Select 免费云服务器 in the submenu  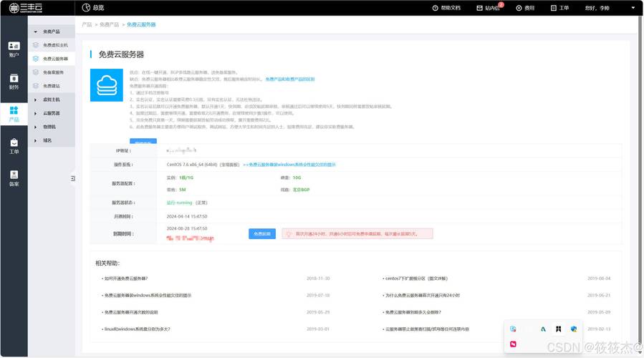pyautogui.click(x=52, y=59)
